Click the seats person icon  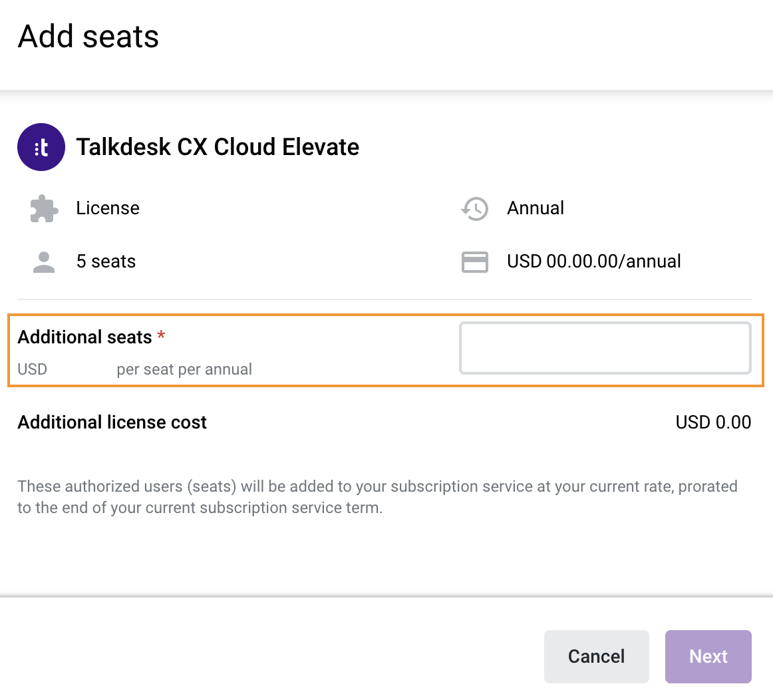coord(44,262)
